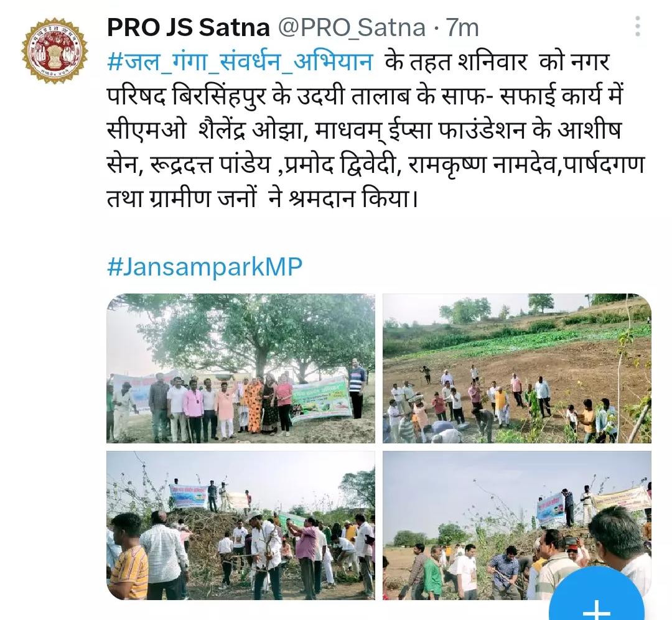The height and width of the screenshot is (620, 672).
Task: Open the three-dot tweet options menu
Action: (638, 27)
